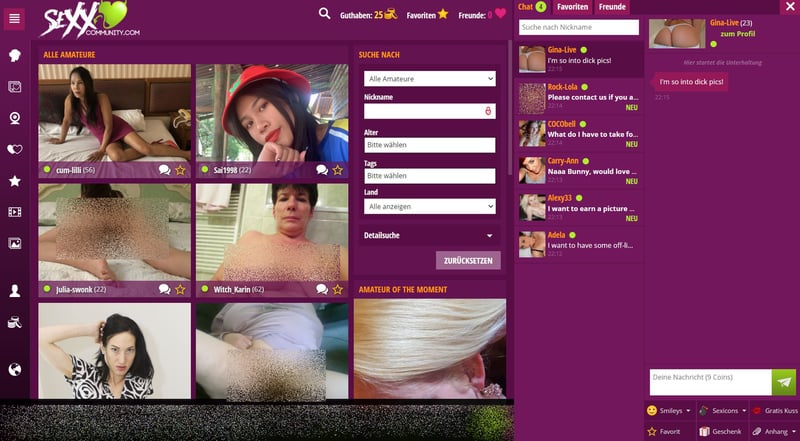800x441 pixels.
Task: Open the star favorites sidebar icon
Action: pyautogui.click(x=15, y=181)
